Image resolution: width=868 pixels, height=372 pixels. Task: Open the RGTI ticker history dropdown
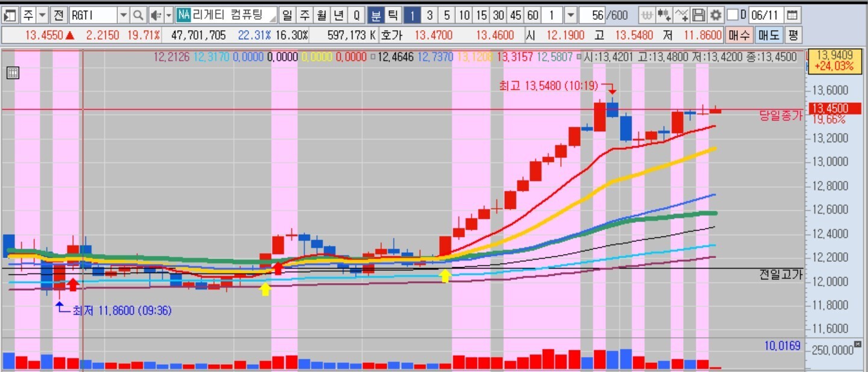[x=123, y=14]
